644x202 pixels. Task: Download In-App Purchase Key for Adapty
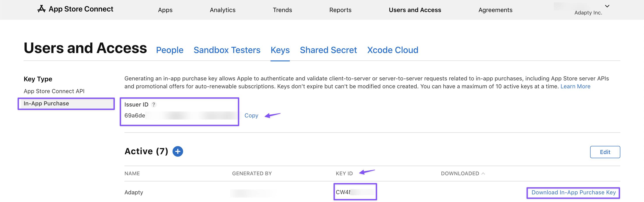point(573,193)
